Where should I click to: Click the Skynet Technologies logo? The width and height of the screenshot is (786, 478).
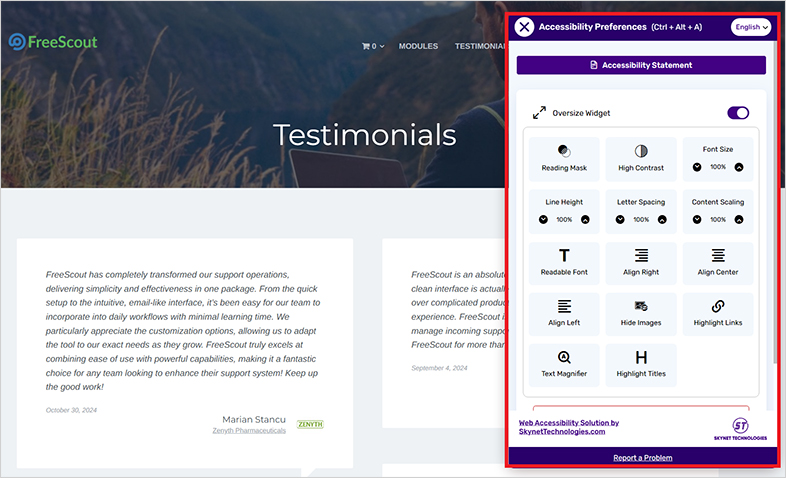740,429
